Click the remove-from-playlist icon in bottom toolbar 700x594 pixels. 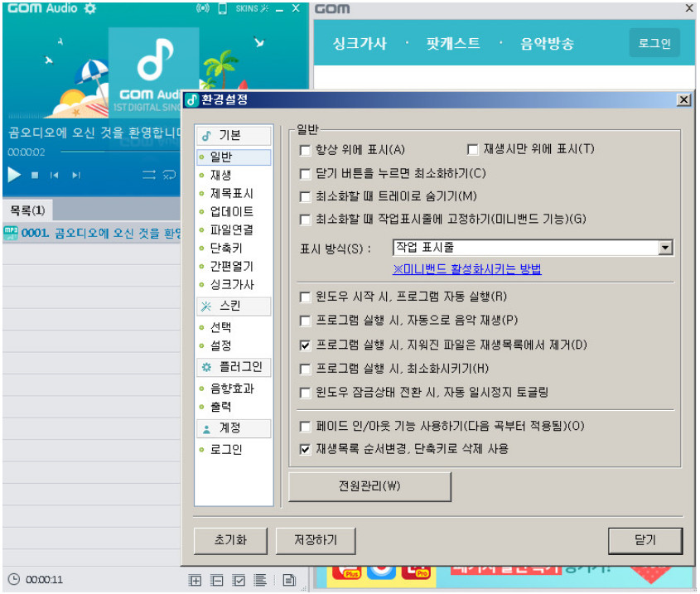tap(216, 580)
